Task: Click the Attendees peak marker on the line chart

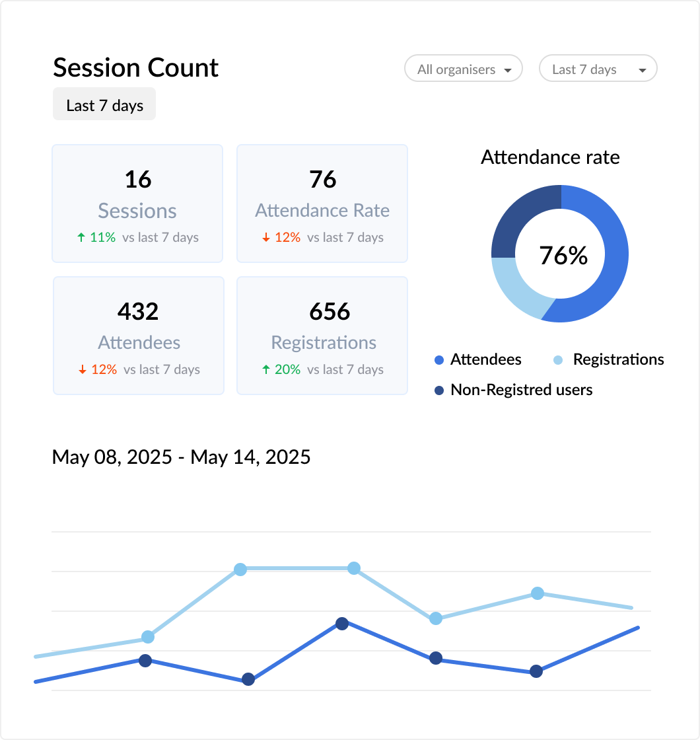Action: pyautogui.click(x=341, y=623)
